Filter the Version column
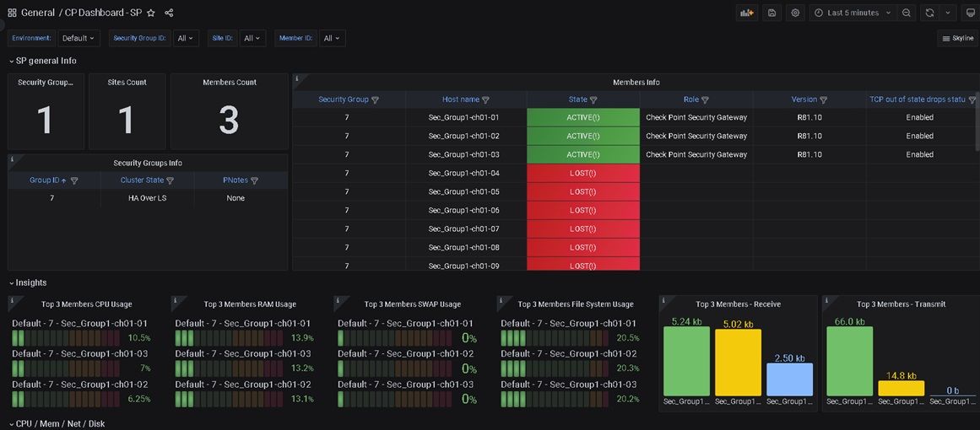This screenshot has height=430, width=980. pos(823,99)
